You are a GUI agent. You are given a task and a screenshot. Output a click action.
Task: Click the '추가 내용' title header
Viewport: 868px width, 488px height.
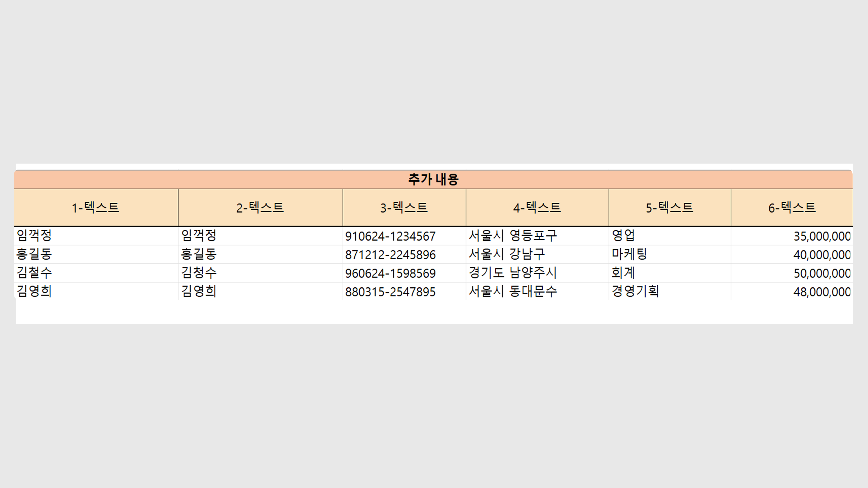[x=433, y=180]
